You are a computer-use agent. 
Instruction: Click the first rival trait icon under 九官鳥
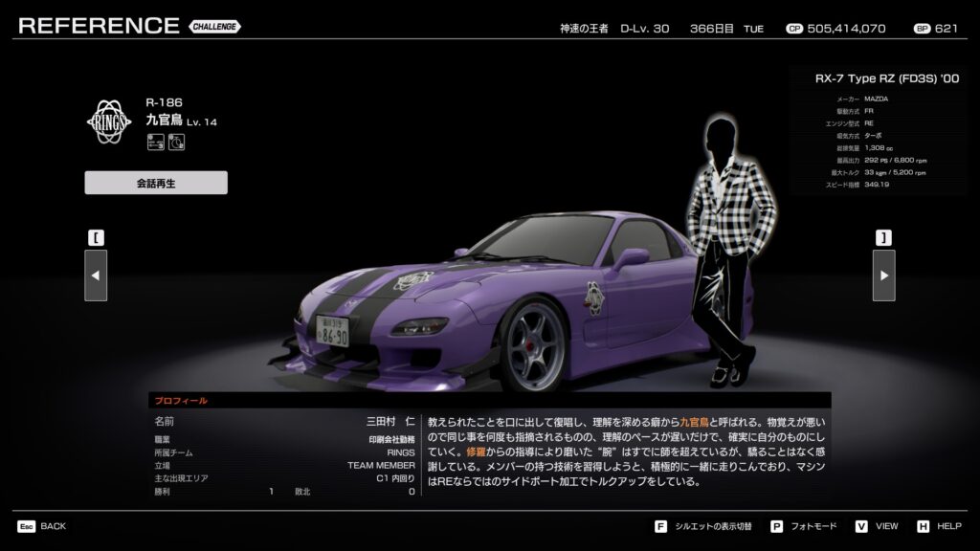pos(155,143)
